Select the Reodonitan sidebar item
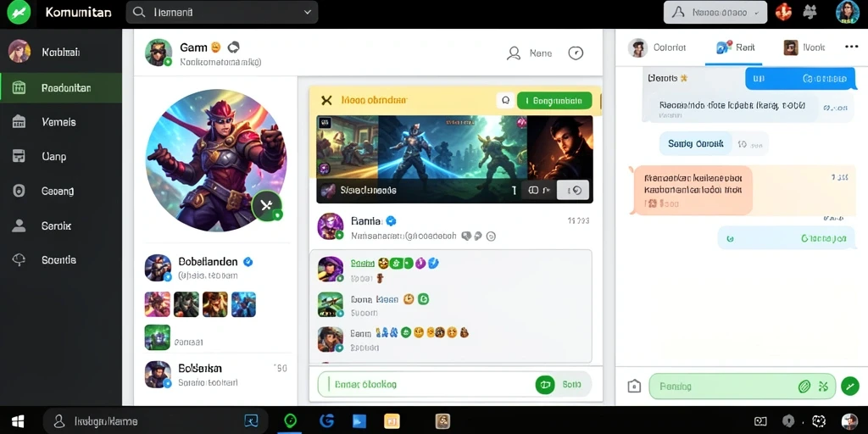Image resolution: width=868 pixels, height=434 pixels. 61,87
